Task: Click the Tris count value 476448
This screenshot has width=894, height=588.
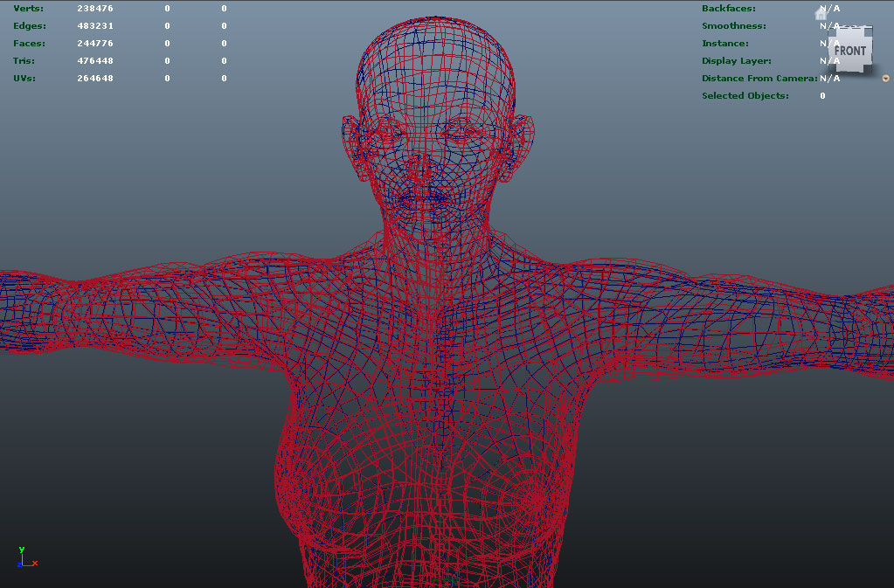Action: click(x=94, y=61)
